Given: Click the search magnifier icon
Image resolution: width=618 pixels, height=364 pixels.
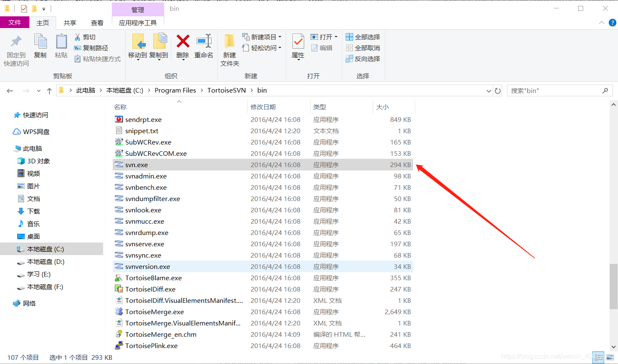Looking at the screenshot, I should tap(605, 90).
